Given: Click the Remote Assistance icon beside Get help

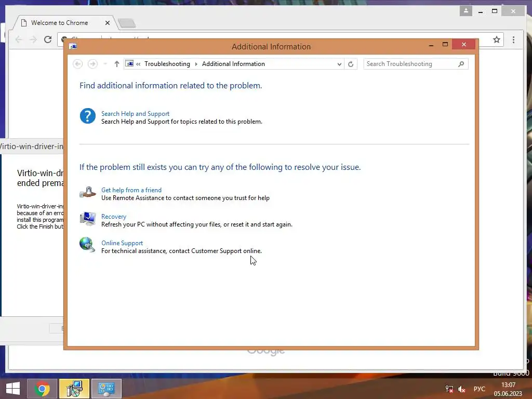Looking at the screenshot, I should pyautogui.click(x=87, y=192).
